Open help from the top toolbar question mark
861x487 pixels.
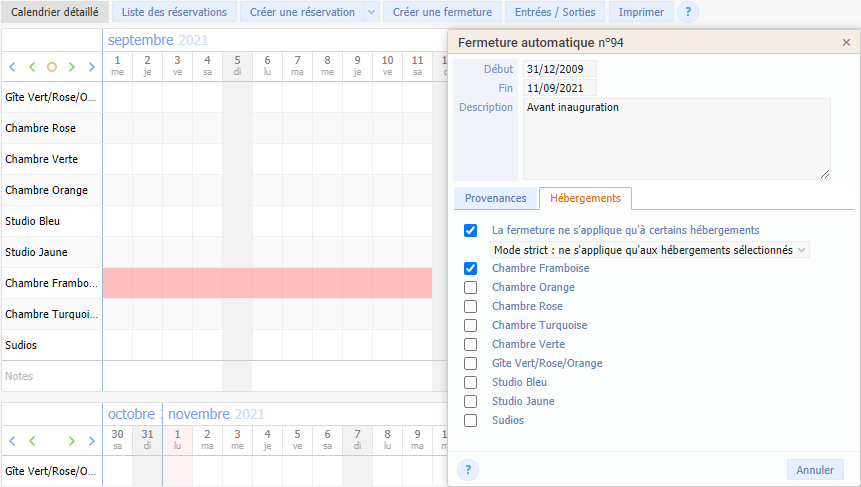tap(688, 12)
